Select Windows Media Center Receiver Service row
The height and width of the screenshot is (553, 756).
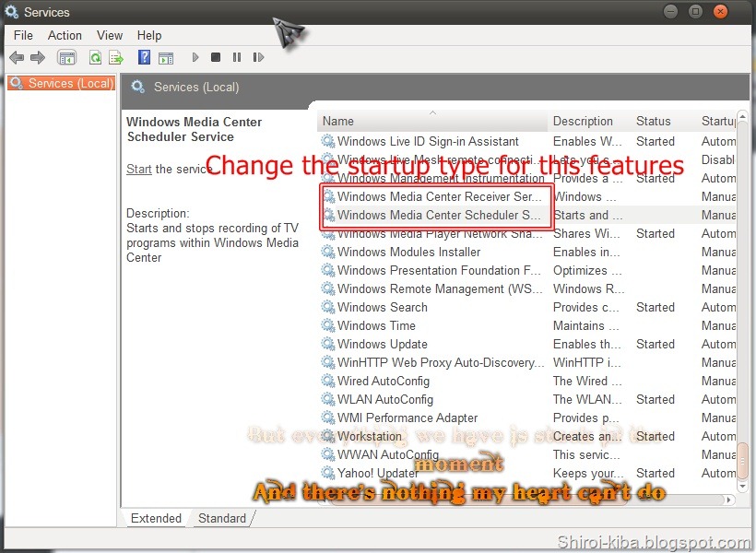click(x=528, y=196)
